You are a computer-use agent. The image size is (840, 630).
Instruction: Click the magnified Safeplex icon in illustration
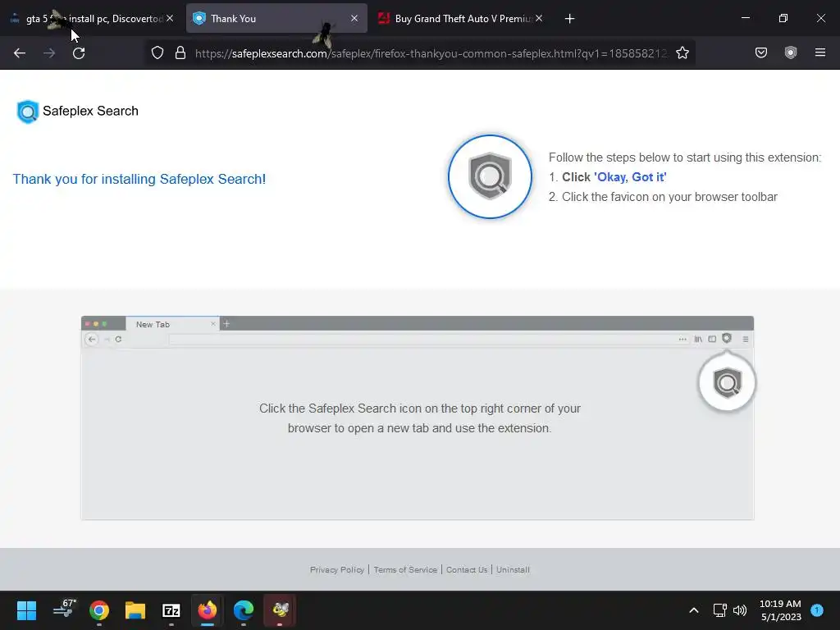[727, 382]
